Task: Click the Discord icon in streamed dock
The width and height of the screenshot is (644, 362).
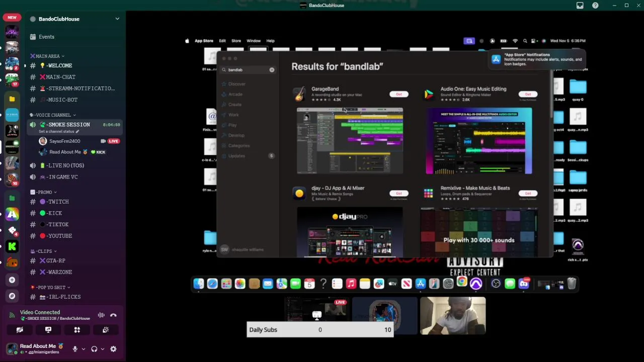Action: point(524,284)
